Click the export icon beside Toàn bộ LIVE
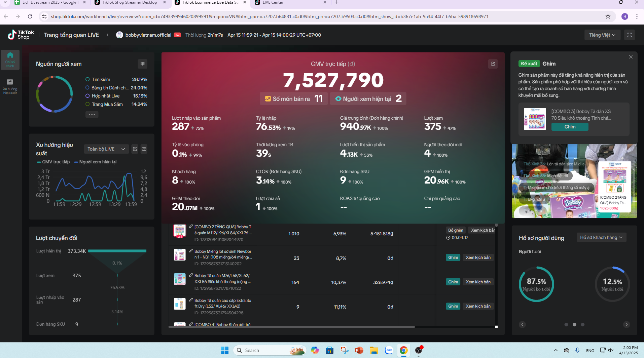The width and height of the screenshot is (644, 358). pyautogui.click(x=135, y=149)
